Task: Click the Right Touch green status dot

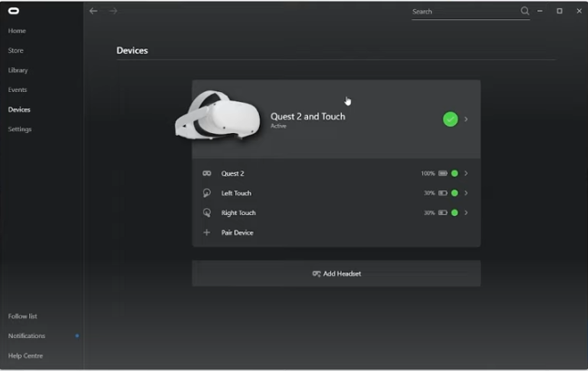Action: point(455,212)
